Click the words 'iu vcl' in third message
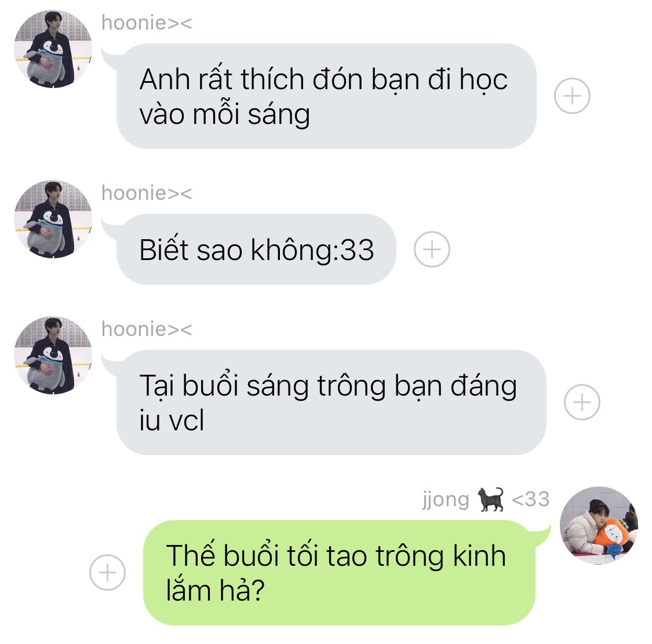652x644 pixels. coord(172,420)
